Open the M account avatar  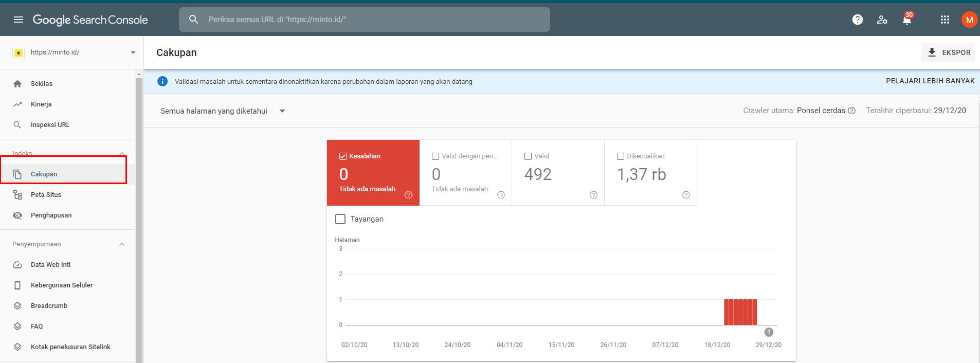point(969,20)
